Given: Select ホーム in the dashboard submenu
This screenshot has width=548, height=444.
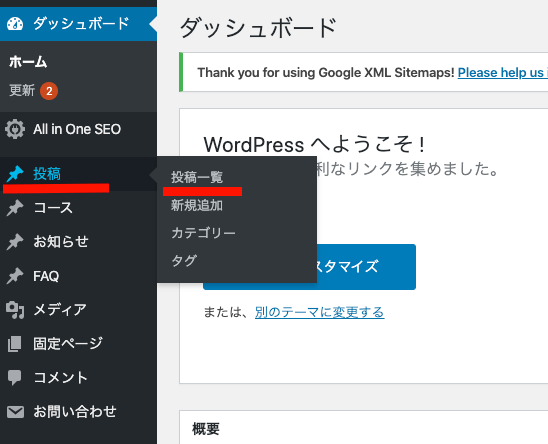Looking at the screenshot, I should [28, 62].
